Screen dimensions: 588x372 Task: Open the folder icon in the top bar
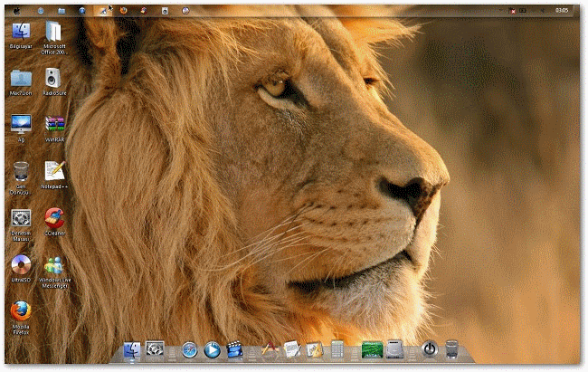tap(62, 11)
